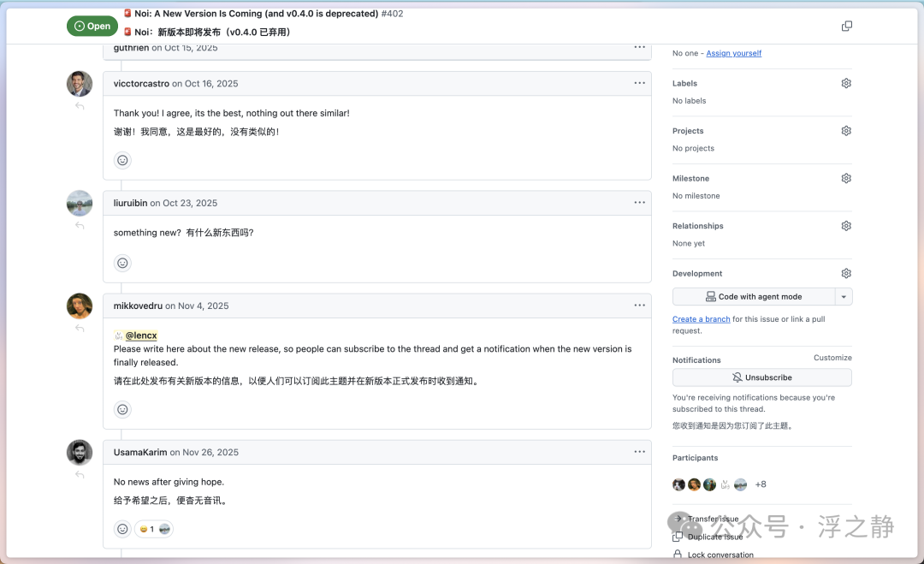Add emoji reaction to mikkovedru's comment

coord(122,410)
